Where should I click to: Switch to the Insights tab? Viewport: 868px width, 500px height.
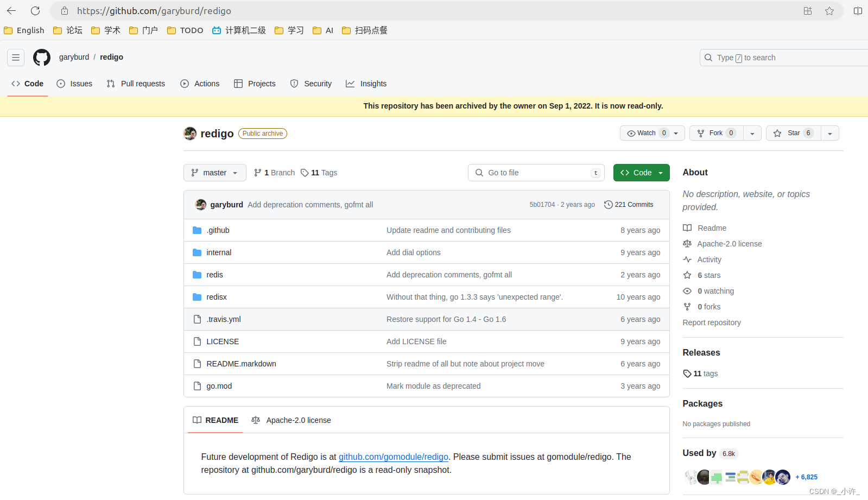click(x=366, y=84)
